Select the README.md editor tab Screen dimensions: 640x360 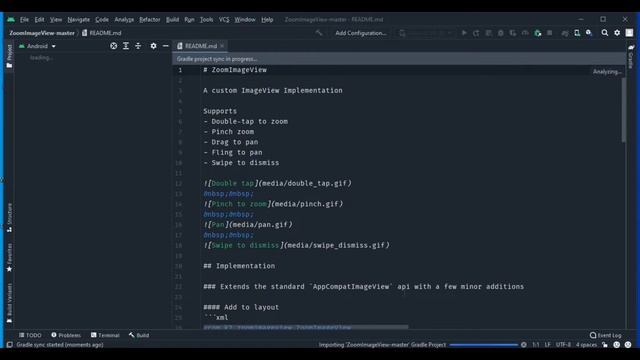tap(200, 46)
